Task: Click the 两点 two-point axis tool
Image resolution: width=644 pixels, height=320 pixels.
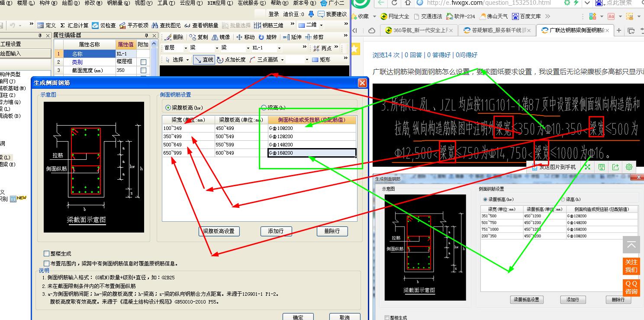Action: [322, 48]
